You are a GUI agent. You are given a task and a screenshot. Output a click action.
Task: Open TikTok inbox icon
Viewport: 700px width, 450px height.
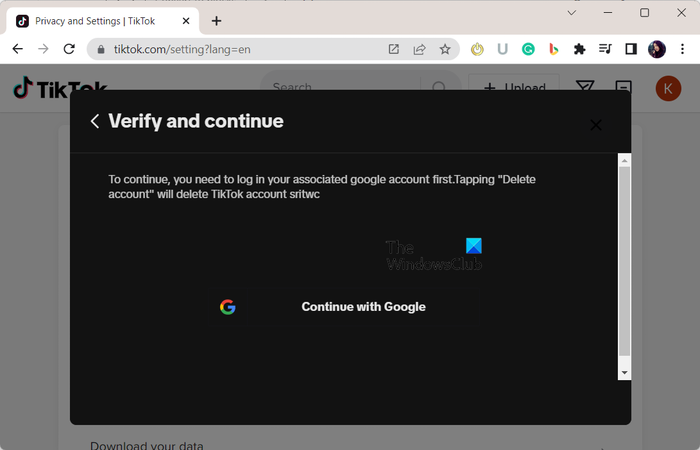pos(623,87)
